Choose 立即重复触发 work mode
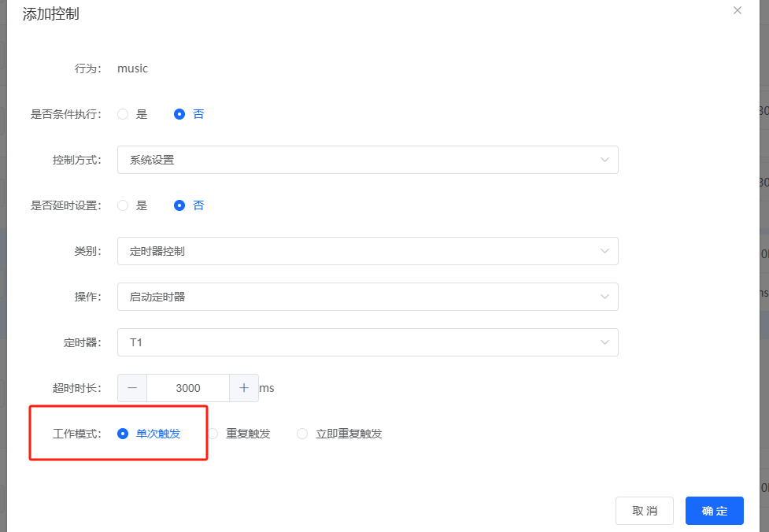The height and width of the screenshot is (532, 769). click(x=302, y=434)
